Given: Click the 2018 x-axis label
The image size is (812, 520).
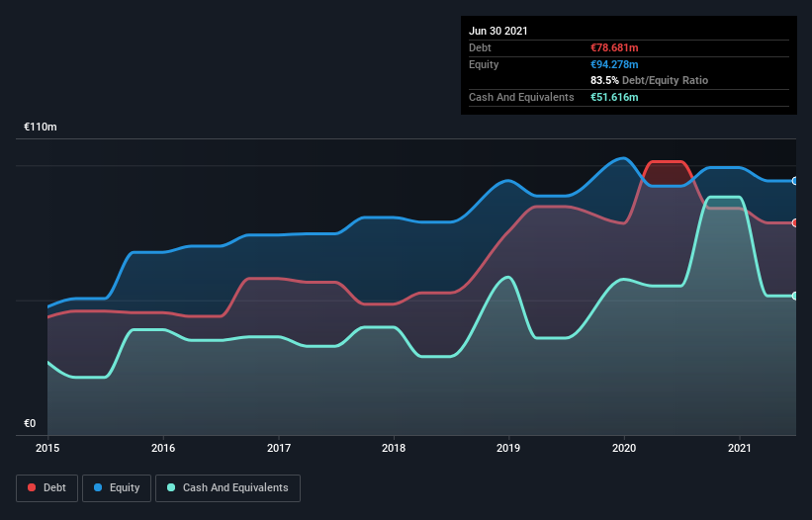Looking at the screenshot, I should pos(394,448).
